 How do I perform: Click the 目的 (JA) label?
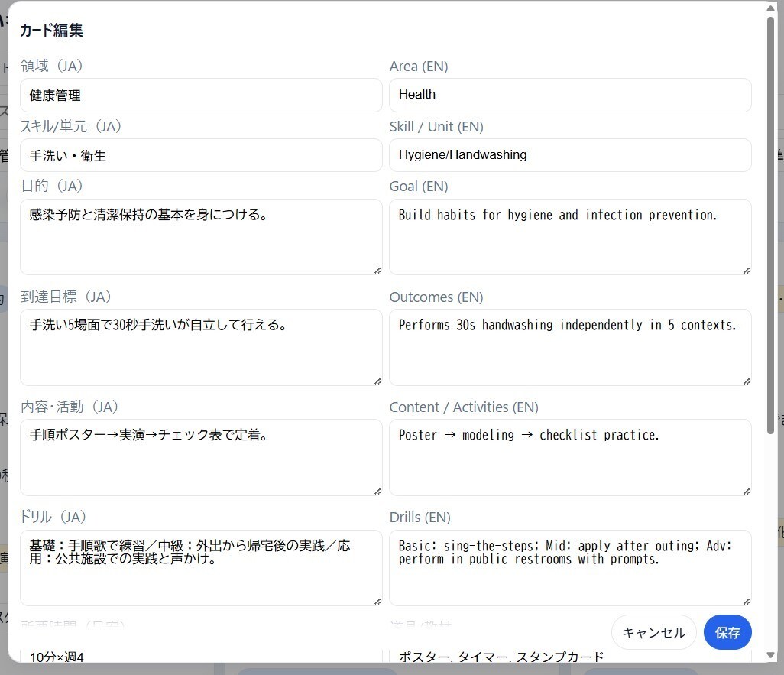(51, 186)
